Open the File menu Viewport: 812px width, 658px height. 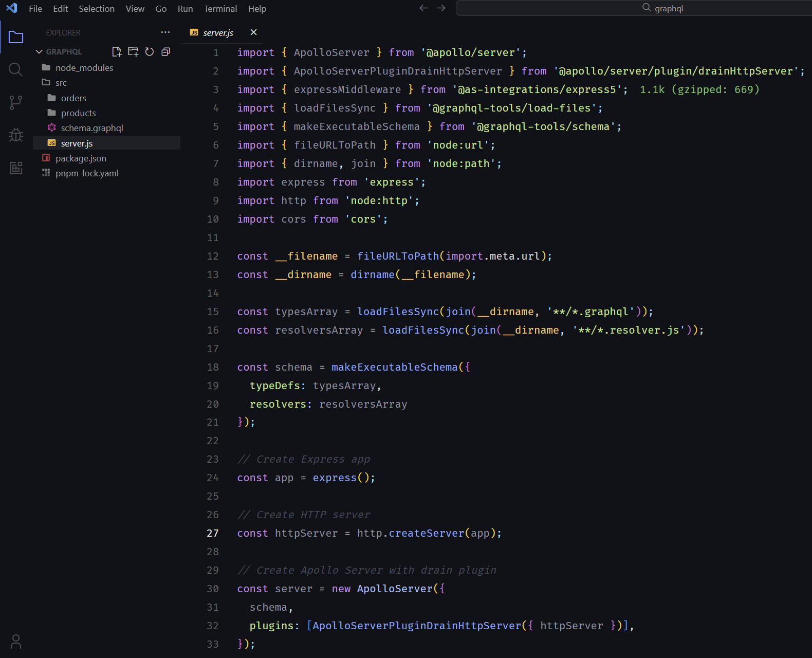click(35, 9)
